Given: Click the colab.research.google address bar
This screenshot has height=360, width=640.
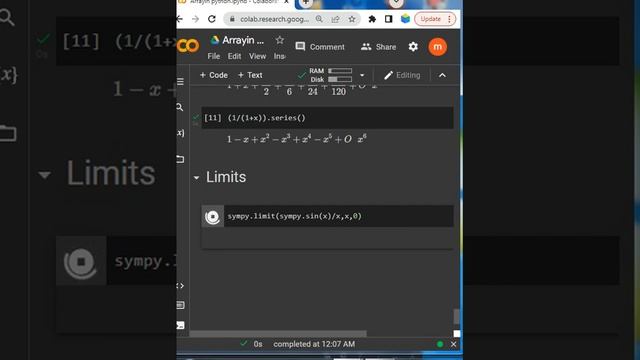Looking at the screenshot, I should [x=274, y=19].
